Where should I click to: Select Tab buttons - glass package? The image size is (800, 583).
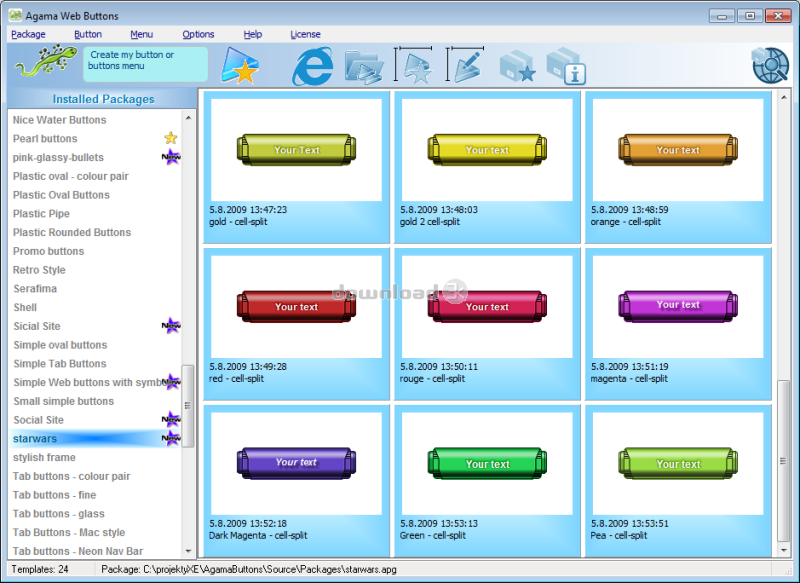point(95,514)
